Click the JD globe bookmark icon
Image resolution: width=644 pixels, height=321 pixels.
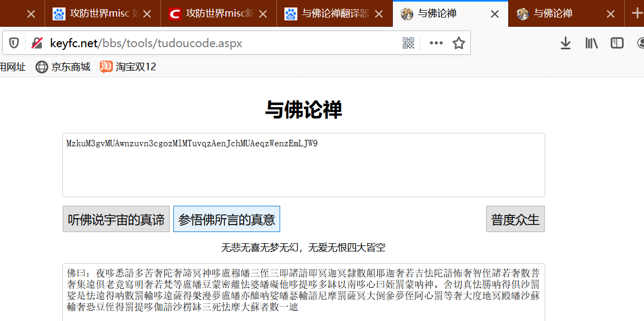point(42,67)
